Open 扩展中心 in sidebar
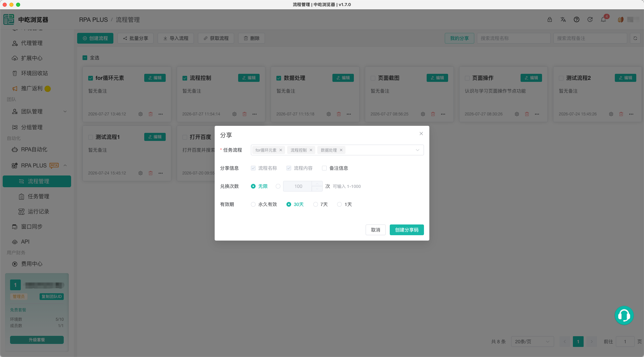Screen dimensions: 644x357 tap(32, 58)
